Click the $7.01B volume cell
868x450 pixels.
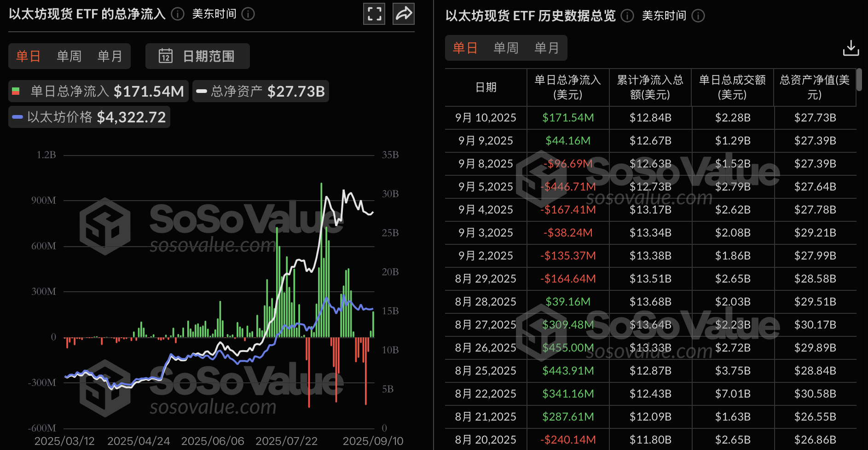(733, 394)
